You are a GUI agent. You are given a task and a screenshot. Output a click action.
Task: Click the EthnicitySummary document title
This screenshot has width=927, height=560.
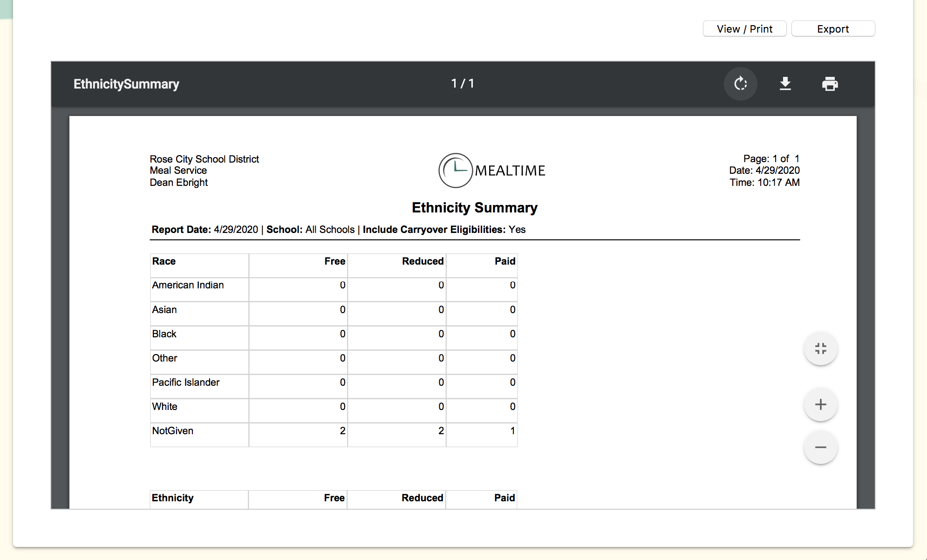point(126,84)
